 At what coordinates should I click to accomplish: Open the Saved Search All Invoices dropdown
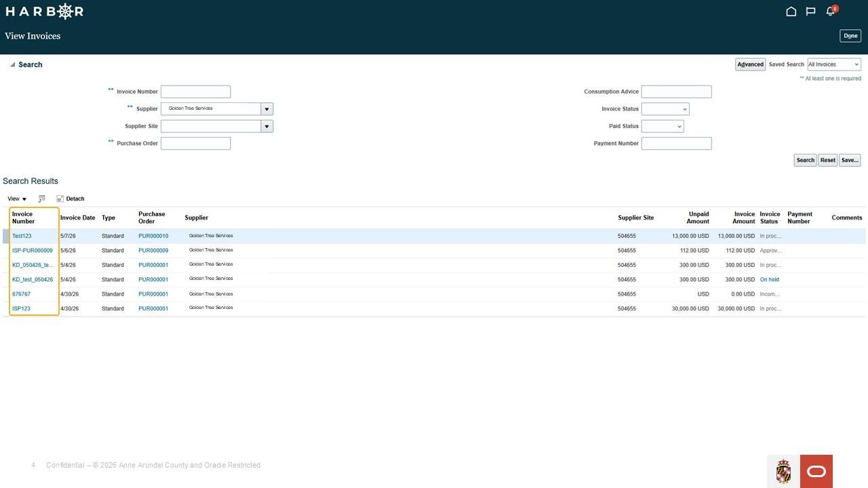tap(834, 64)
